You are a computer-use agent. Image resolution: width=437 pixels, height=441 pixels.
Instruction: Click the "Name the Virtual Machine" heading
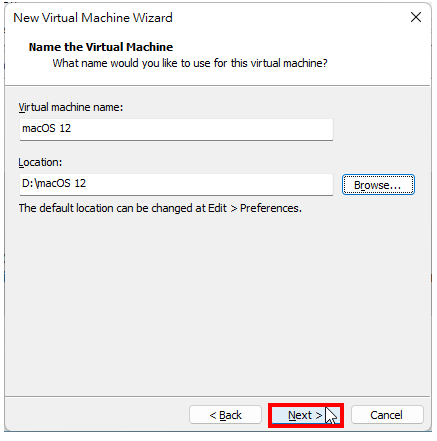click(101, 47)
